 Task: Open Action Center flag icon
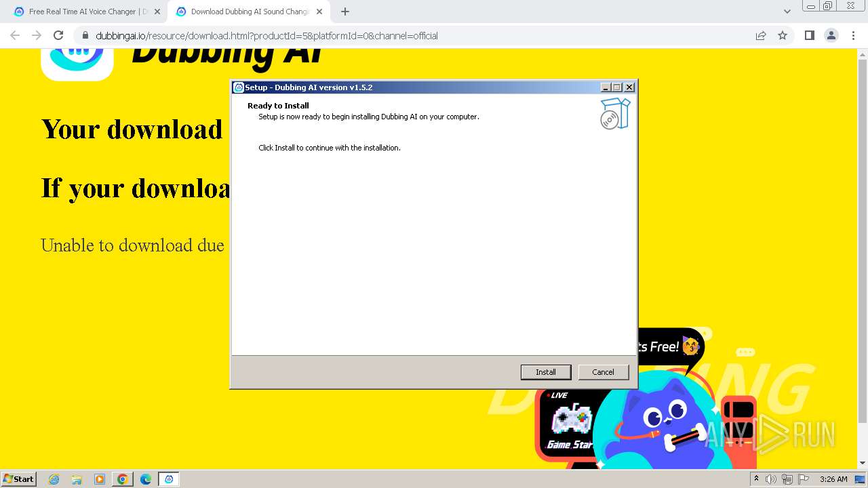(x=804, y=479)
